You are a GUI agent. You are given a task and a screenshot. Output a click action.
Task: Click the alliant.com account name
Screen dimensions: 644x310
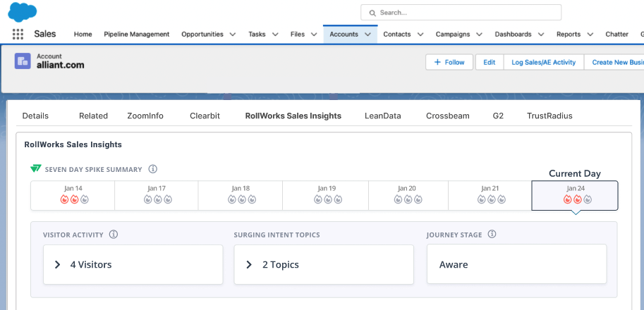pos(61,66)
